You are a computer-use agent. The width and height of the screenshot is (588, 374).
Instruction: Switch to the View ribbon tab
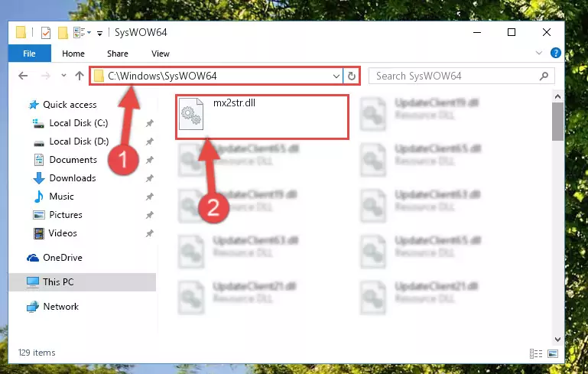pyautogui.click(x=160, y=54)
